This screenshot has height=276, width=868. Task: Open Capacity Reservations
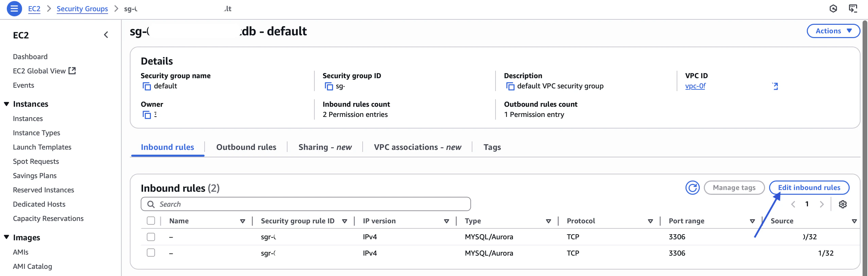point(48,219)
